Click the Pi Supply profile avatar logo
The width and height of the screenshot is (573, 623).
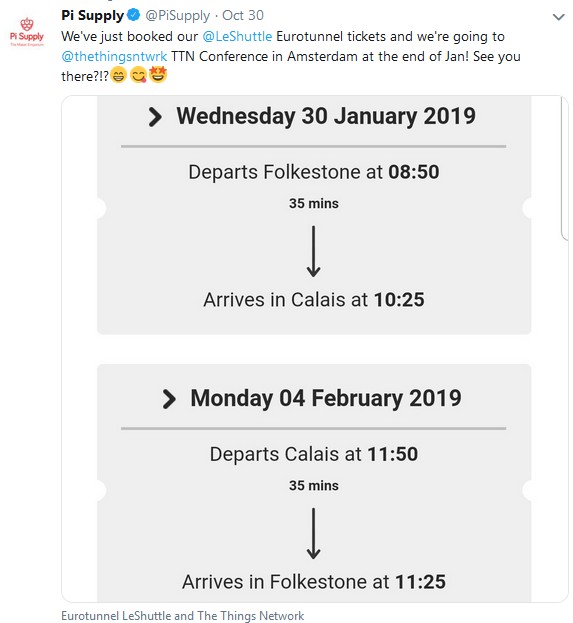coord(27,31)
